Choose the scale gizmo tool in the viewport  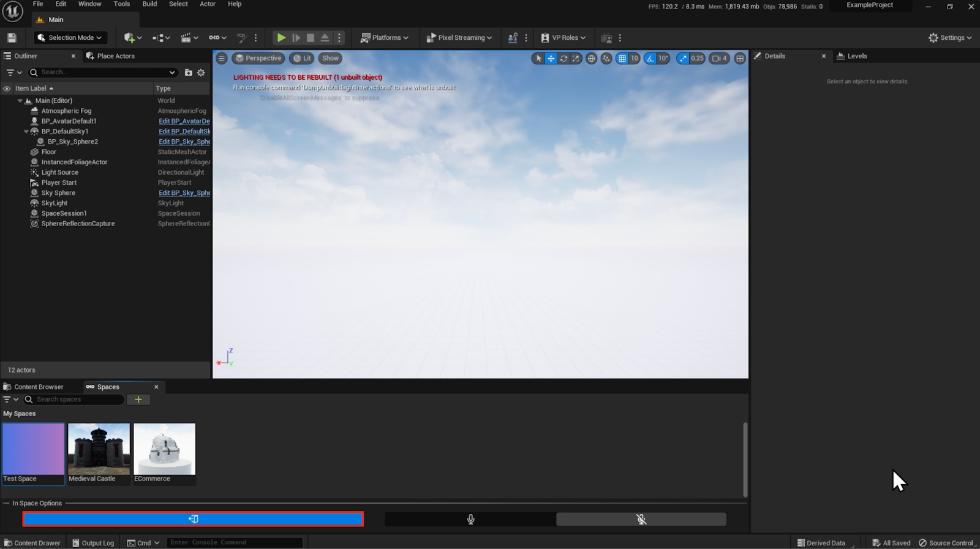576,58
